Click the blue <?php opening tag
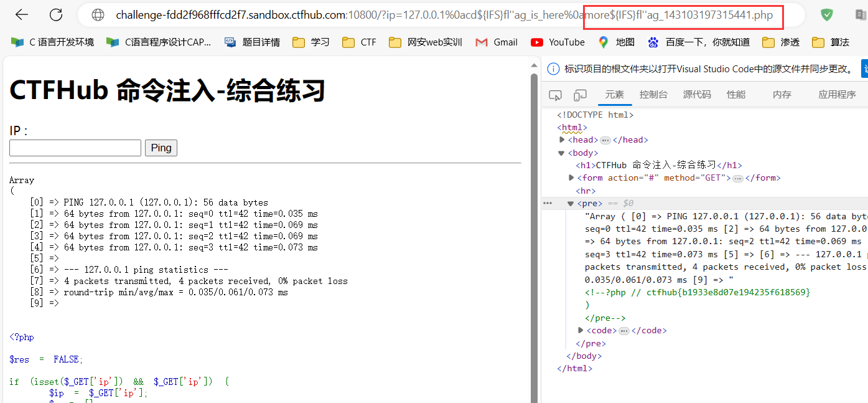 pyautogui.click(x=22, y=337)
